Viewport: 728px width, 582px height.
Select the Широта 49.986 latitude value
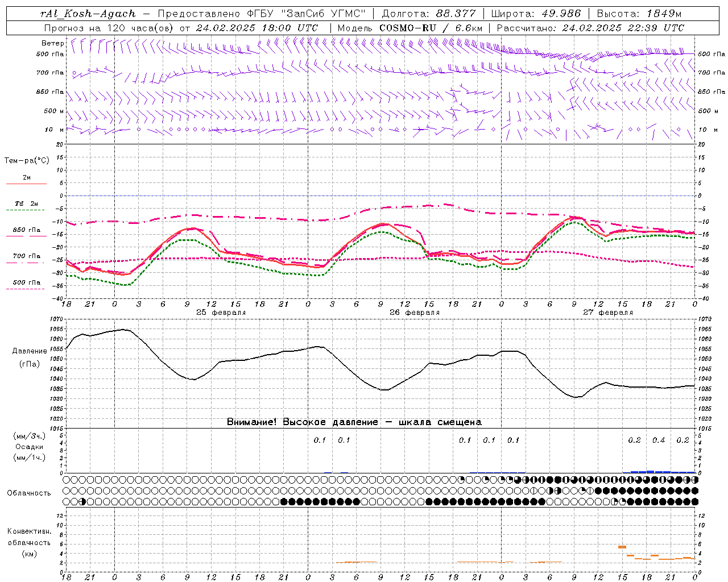pyautogui.click(x=560, y=14)
